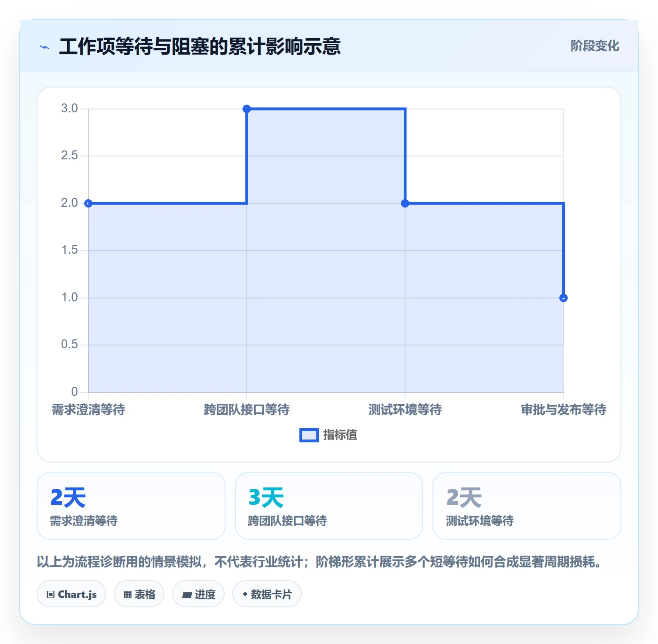Screen dimensions: 658x644
Task: Click the data point at value 3.0
Action: (247, 109)
